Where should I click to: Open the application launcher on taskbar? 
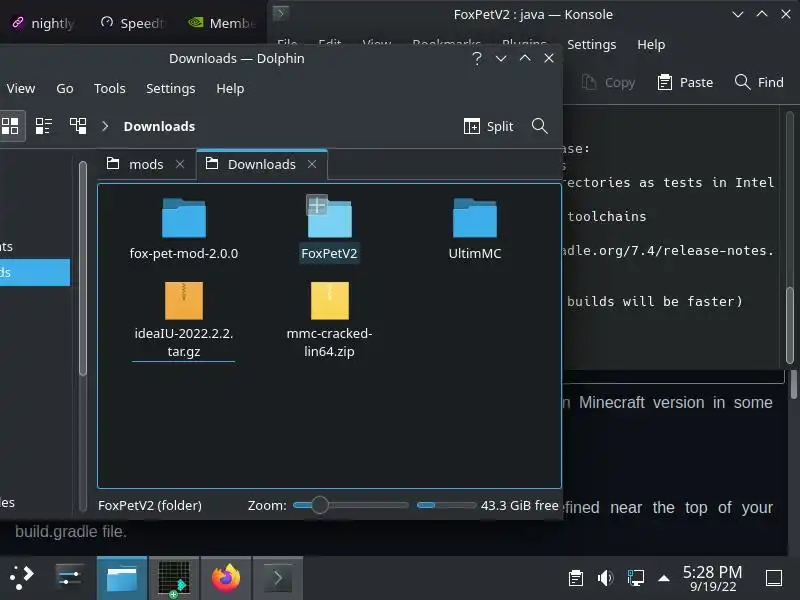(21, 578)
